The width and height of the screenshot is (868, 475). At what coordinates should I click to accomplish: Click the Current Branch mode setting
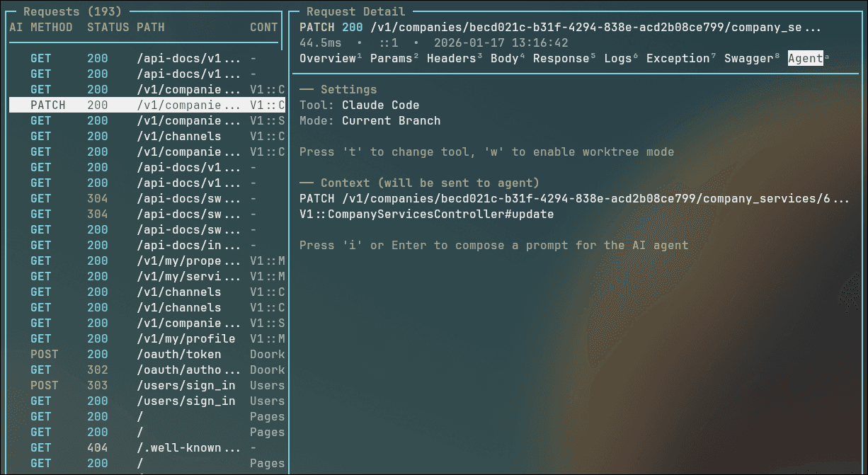click(392, 120)
